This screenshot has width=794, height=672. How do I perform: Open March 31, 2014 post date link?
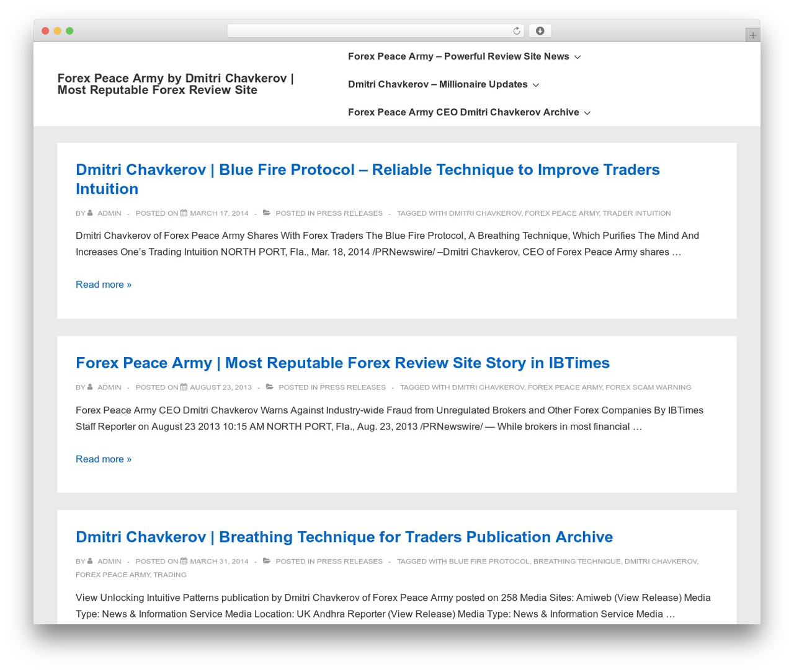click(x=219, y=562)
